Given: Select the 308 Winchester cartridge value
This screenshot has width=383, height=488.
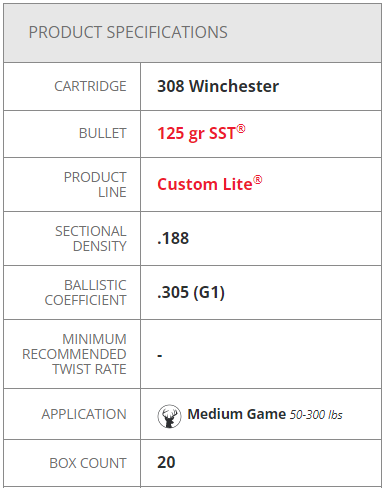Looking at the screenshot, I should click(218, 86).
